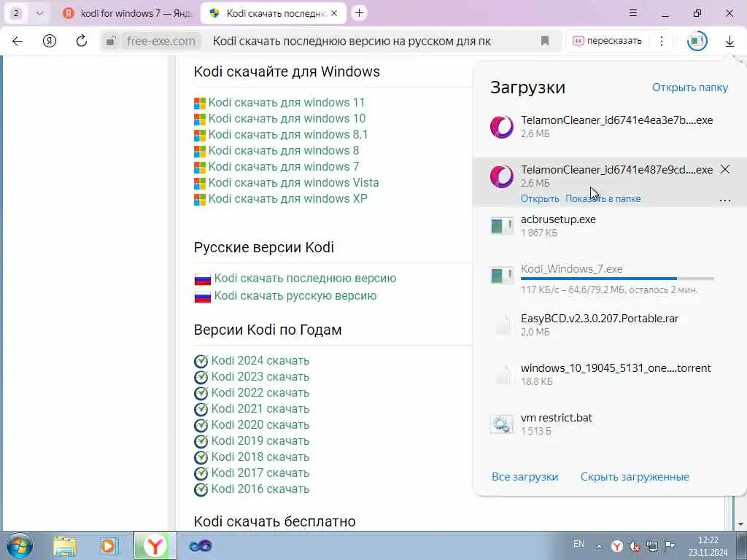Expand the tab group dropdown chevron
The width and height of the screenshot is (747, 560).
click(39, 13)
